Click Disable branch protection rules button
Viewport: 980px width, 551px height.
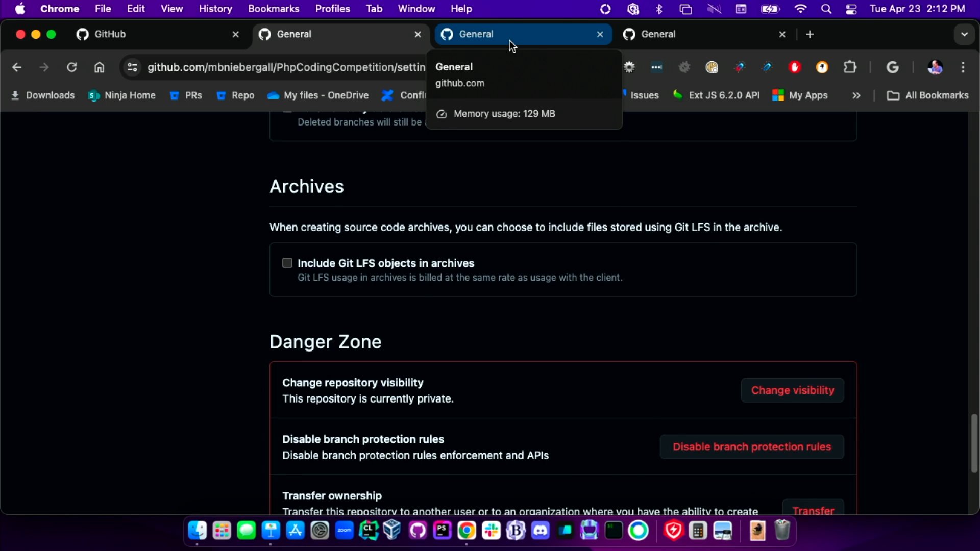tap(751, 447)
